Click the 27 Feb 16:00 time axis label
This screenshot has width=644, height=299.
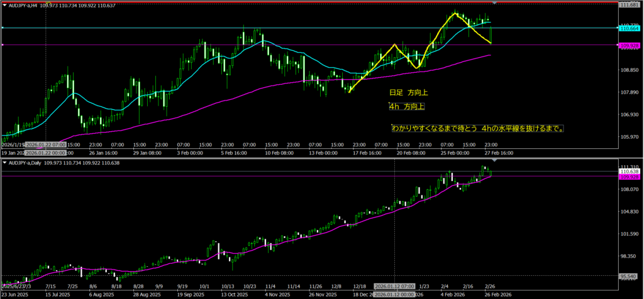click(500, 153)
